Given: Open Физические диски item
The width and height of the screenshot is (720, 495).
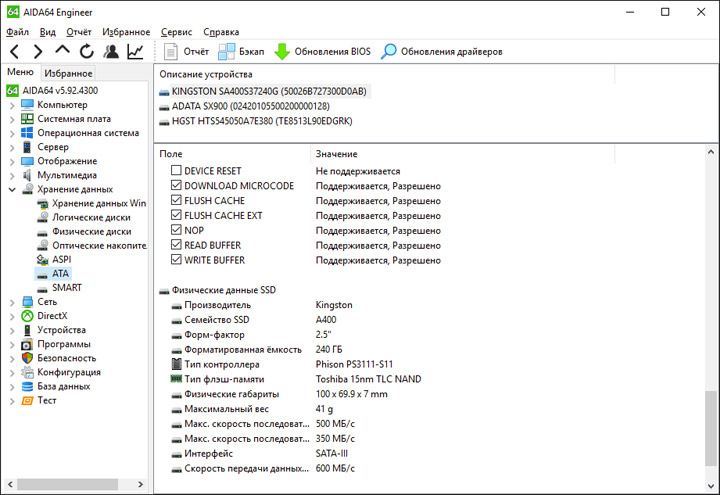Looking at the screenshot, I should tap(91, 231).
